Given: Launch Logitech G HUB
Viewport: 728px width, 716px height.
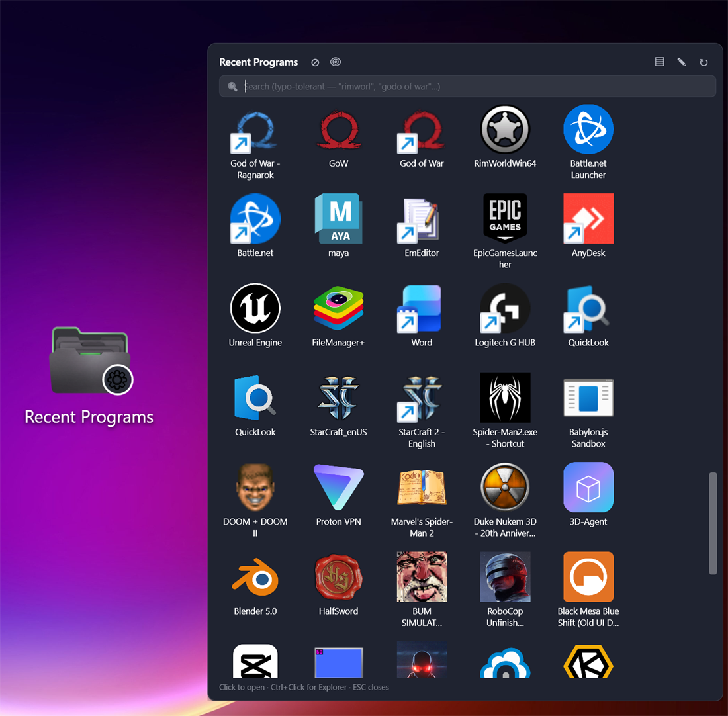Looking at the screenshot, I should [505, 308].
